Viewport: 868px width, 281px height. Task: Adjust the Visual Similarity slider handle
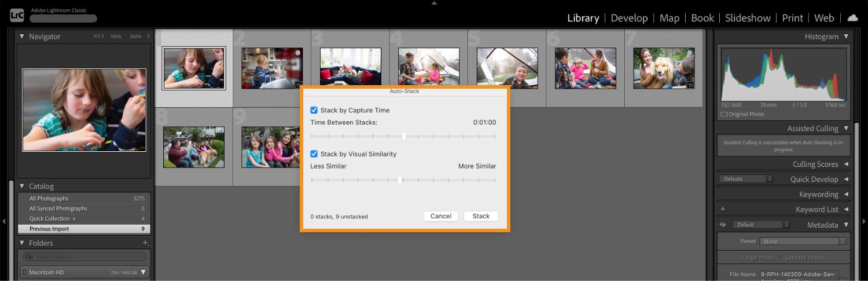[x=400, y=180]
